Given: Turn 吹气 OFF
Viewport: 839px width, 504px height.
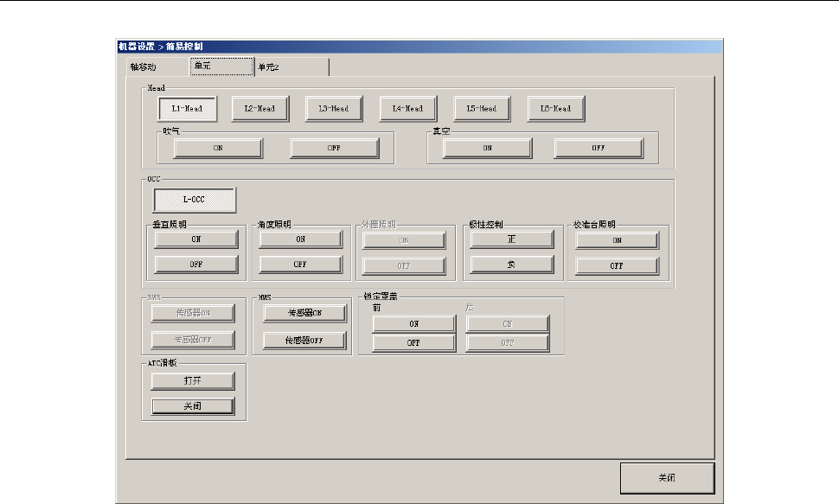Looking at the screenshot, I should pos(334,148).
